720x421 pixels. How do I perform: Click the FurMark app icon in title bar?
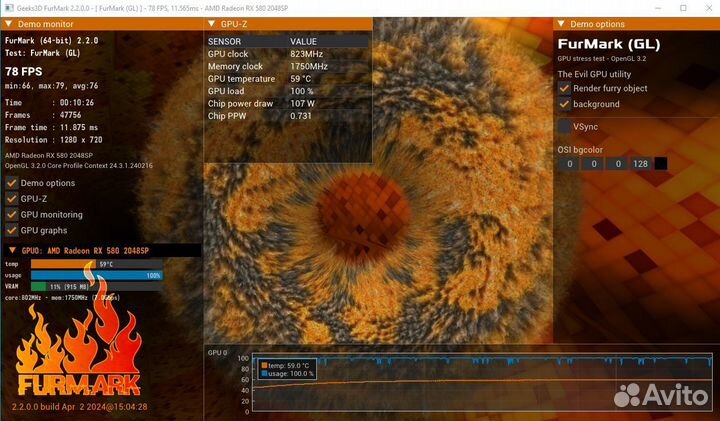[9, 8]
